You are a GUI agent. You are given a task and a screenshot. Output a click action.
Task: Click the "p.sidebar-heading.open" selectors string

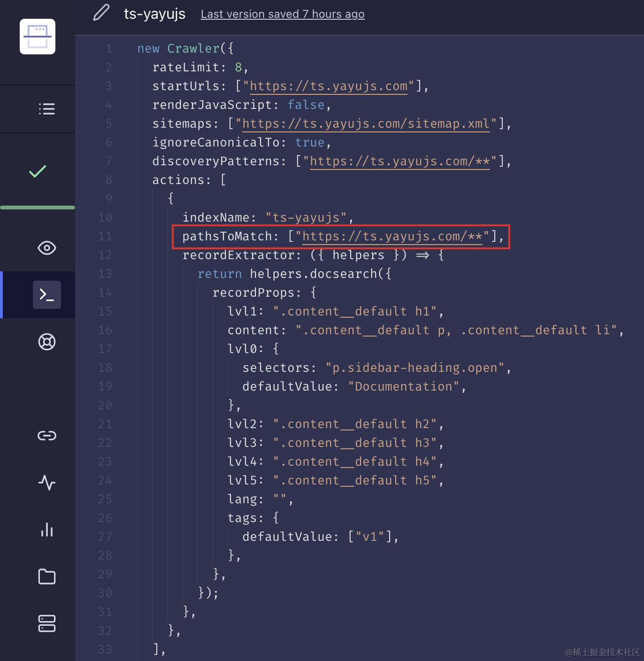[x=415, y=368]
